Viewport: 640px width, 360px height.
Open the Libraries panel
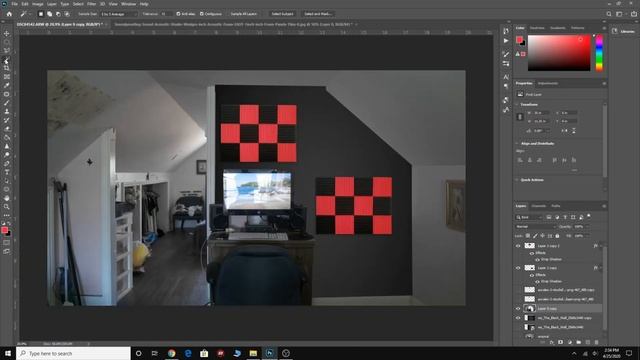pos(624,31)
